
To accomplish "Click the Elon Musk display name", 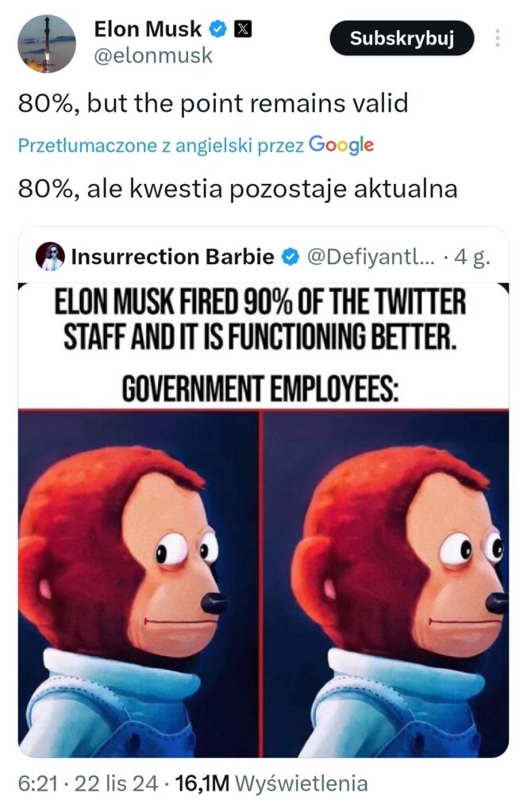I will 148,29.
